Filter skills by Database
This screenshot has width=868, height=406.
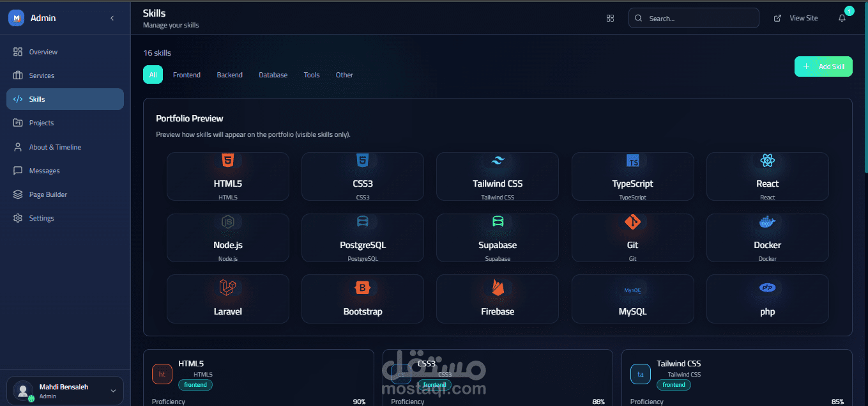click(x=273, y=75)
